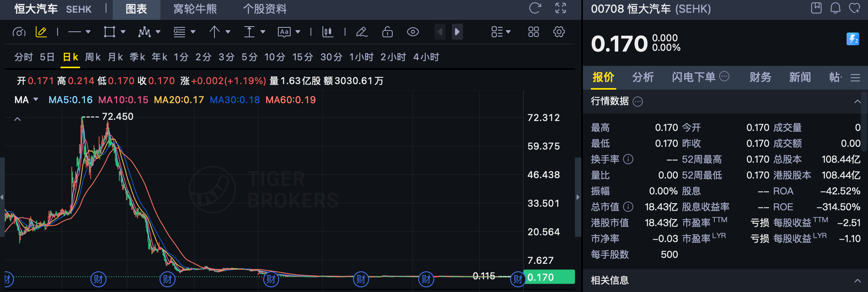This screenshot has width=868, height=292.
Task: Step chart forward with right arrow
Action: (457, 32)
